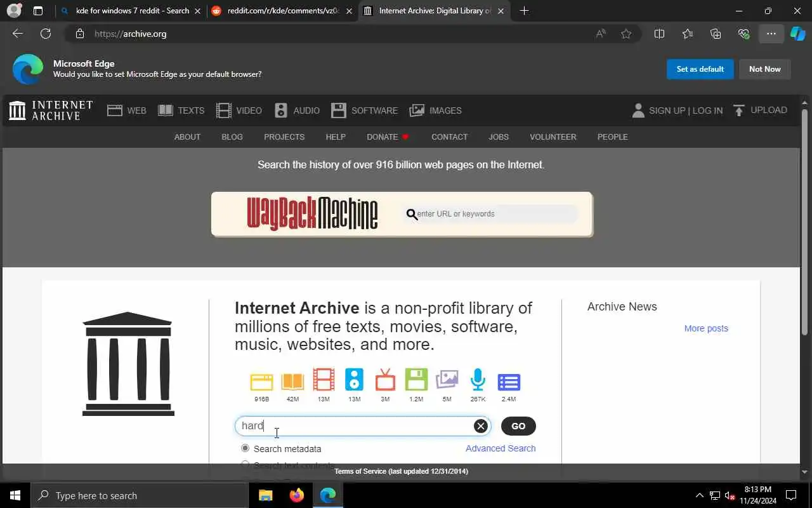Select the Search metadata radio button
This screenshot has width=812, height=508.
pos(245,448)
